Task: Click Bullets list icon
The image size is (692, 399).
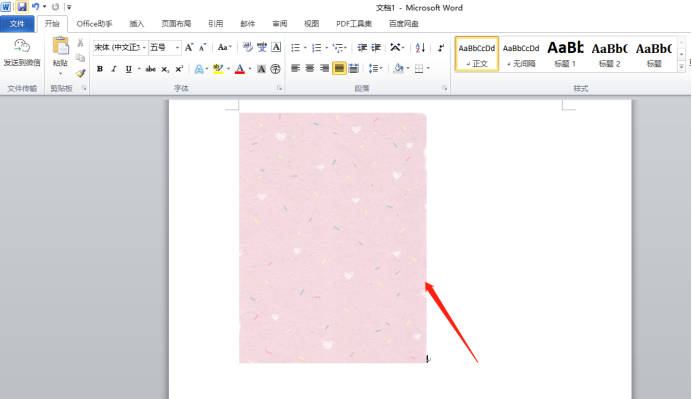Action: pos(296,48)
